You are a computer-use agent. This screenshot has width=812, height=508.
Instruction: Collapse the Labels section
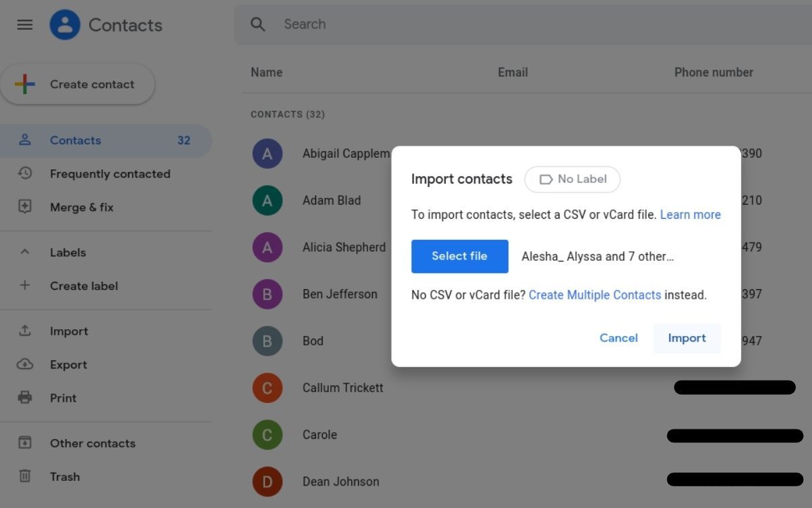pyautogui.click(x=25, y=251)
